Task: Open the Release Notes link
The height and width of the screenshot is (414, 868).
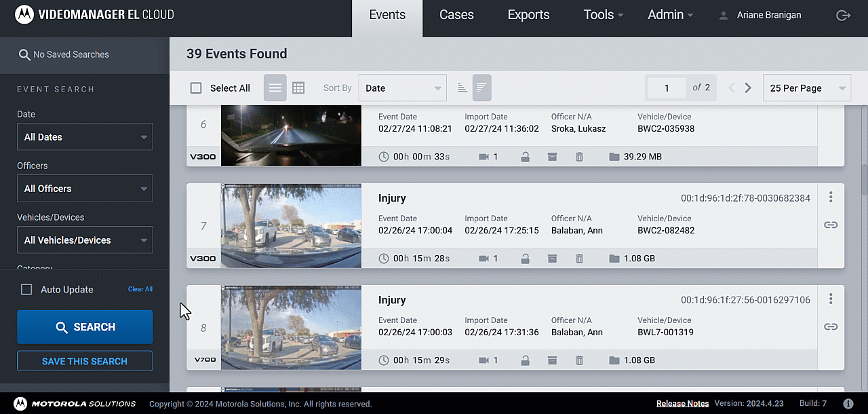Action: [x=682, y=404]
